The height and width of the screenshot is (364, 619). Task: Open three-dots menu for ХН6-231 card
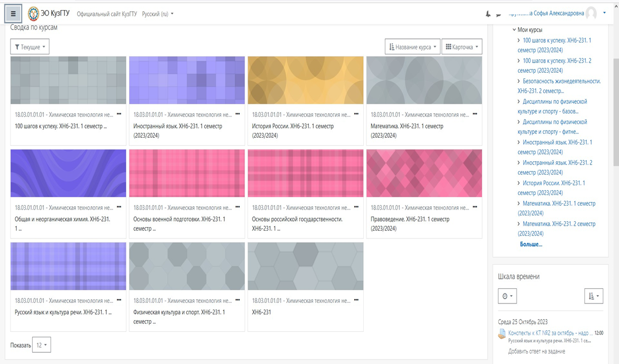click(356, 300)
